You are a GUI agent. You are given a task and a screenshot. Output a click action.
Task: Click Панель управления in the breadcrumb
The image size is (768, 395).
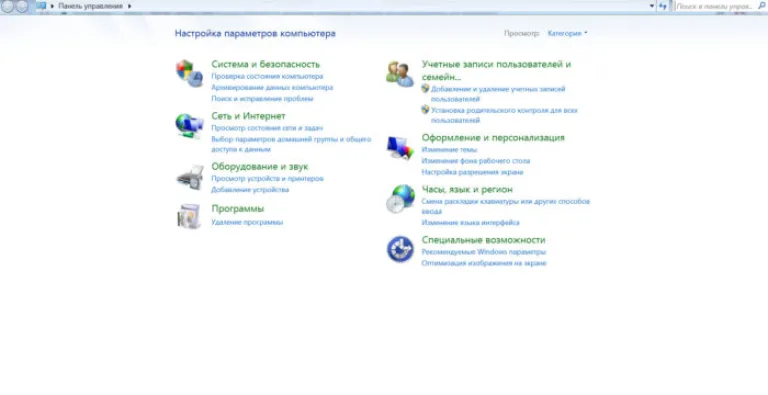click(x=91, y=6)
